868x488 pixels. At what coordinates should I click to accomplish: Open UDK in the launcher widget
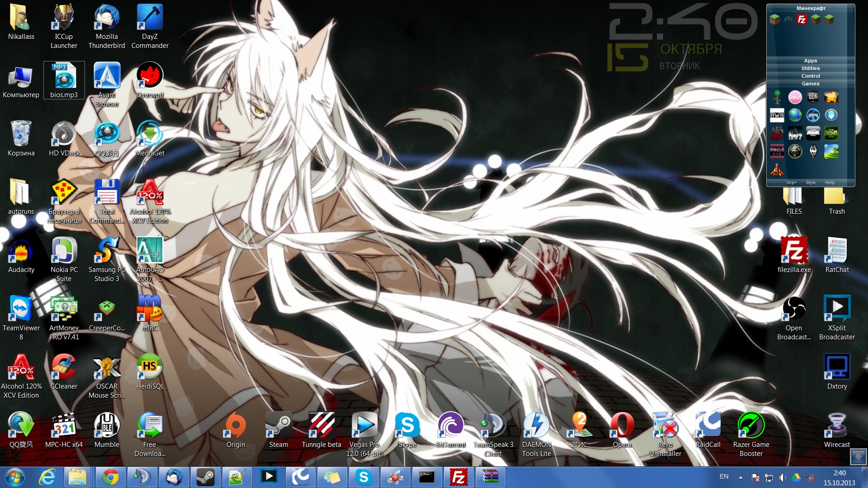tap(813, 97)
